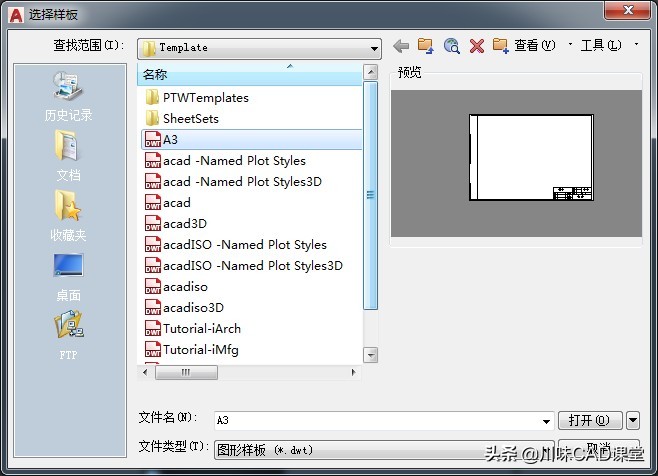Select acadISO -Named Plot Styles template
This screenshot has height=476, width=658.
click(x=236, y=245)
